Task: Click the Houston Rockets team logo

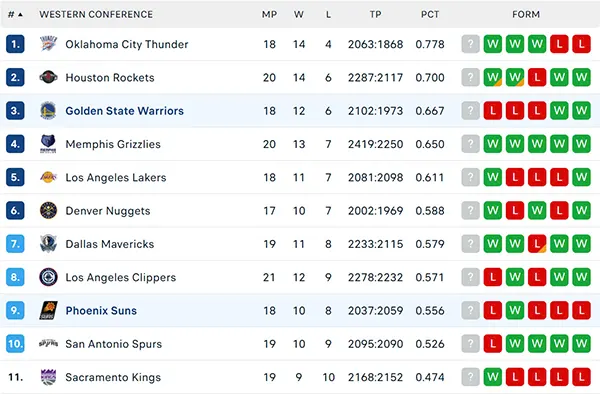Action: click(x=48, y=77)
